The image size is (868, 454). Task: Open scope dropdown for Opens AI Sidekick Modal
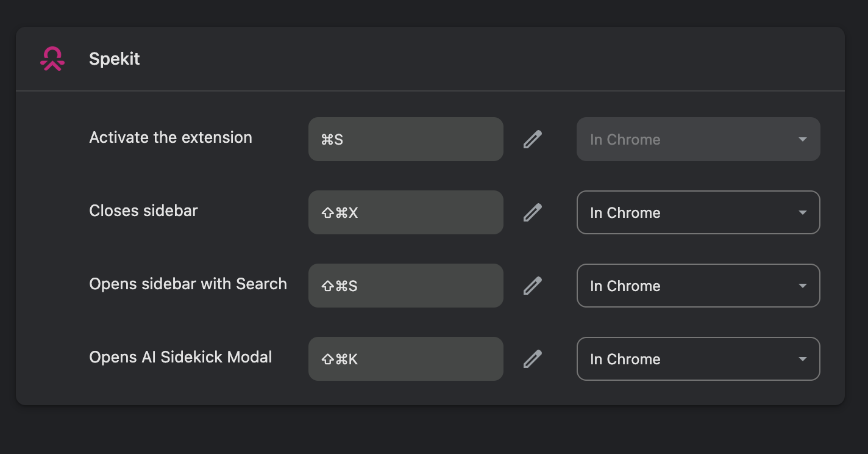coord(699,359)
